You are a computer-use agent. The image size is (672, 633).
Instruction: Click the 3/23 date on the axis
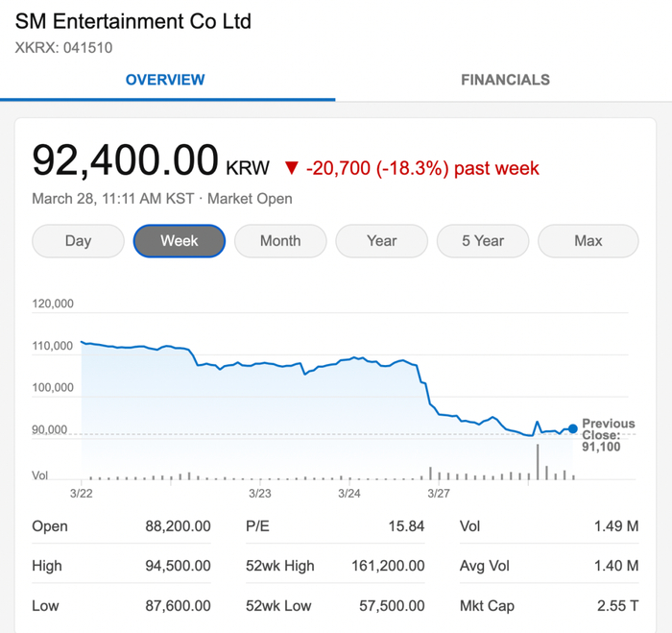coord(259,494)
